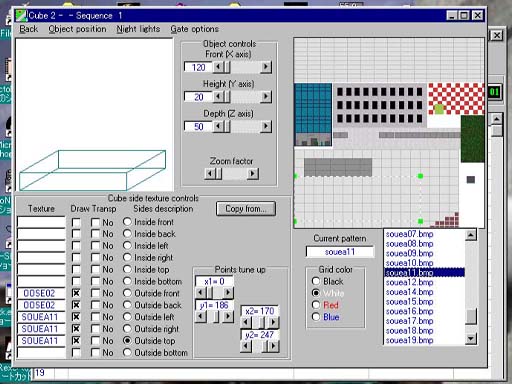Click the Front X axis slider track

coord(245,67)
